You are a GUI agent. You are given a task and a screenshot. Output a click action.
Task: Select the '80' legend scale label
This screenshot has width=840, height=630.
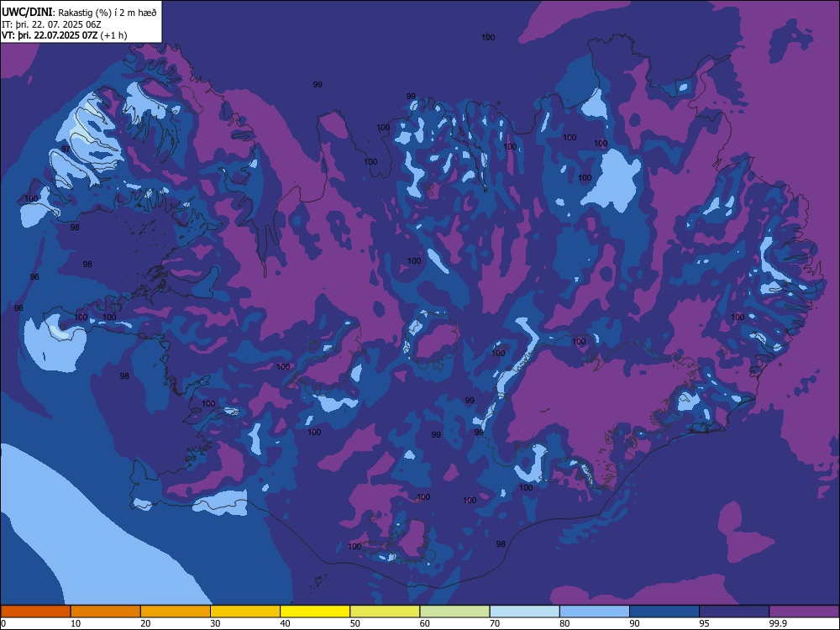(x=564, y=623)
